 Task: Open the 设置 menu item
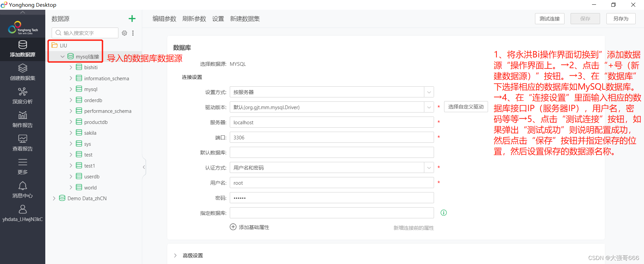(218, 19)
